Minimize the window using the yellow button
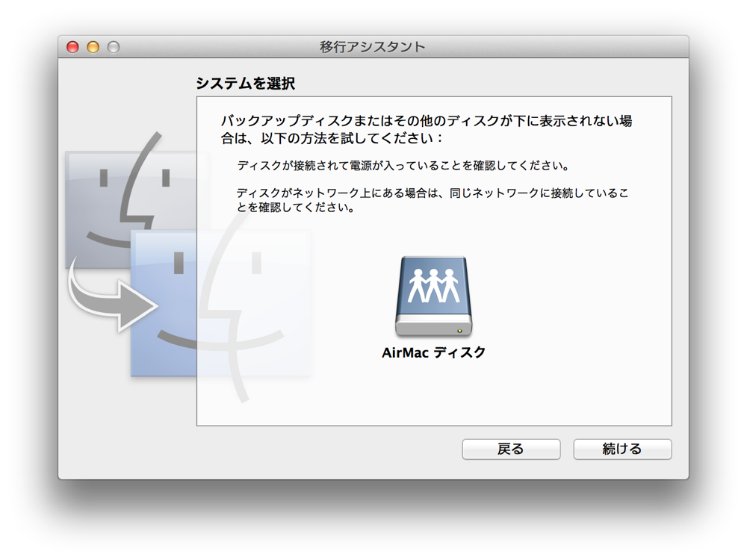 [93, 46]
